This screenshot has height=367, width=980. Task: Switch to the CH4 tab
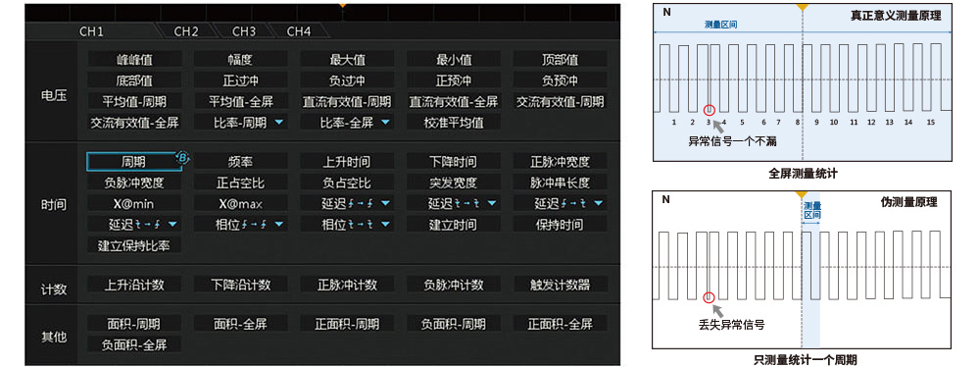[x=299, y=31]
